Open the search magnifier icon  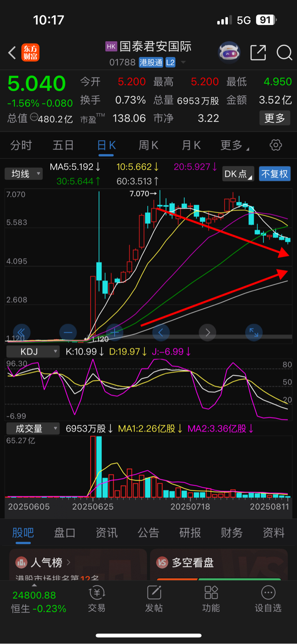tap(284, 52)
